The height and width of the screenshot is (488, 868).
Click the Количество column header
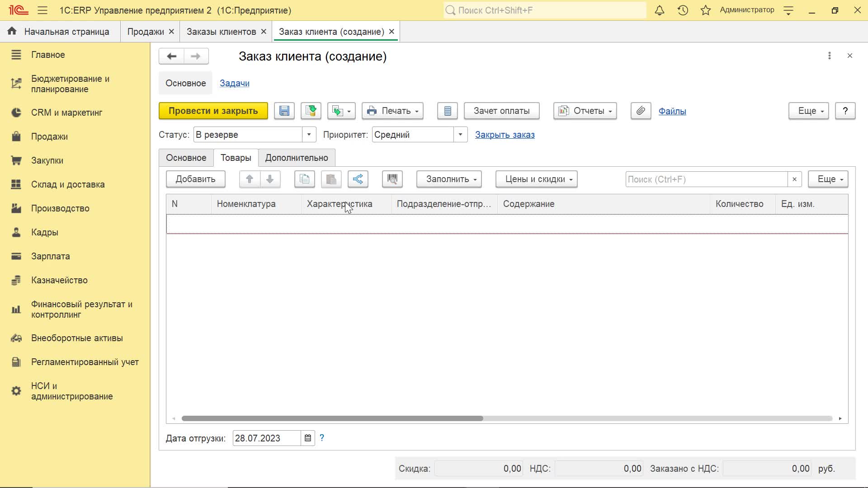tap(743, 204)
